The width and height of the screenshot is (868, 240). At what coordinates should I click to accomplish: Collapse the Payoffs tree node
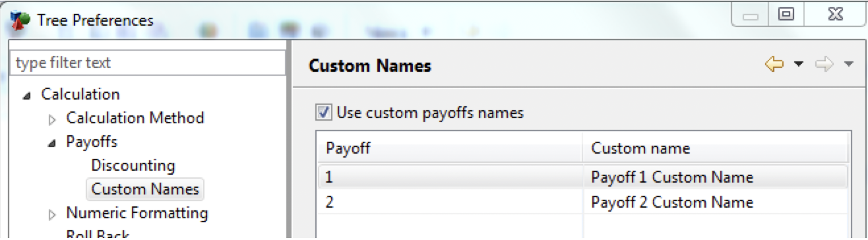52,144
